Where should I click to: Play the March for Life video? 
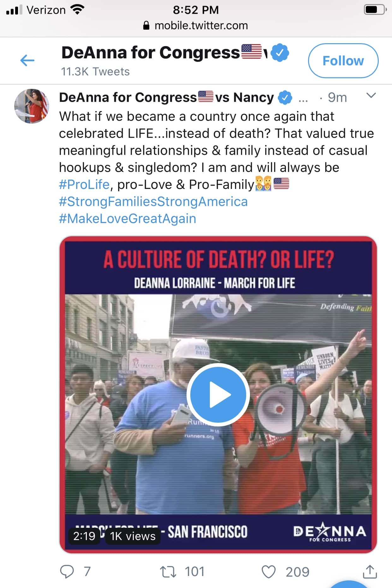(218, 395)
